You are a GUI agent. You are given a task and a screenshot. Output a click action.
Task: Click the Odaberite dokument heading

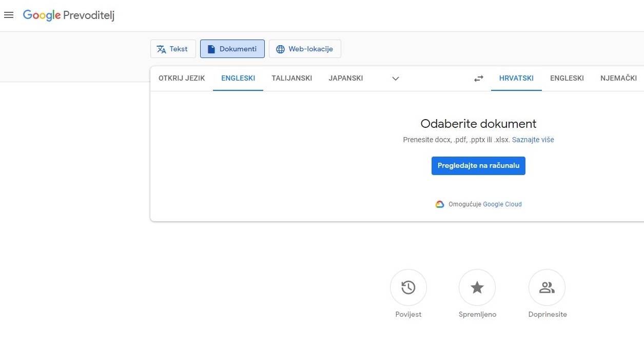click(x=478, y=124)
